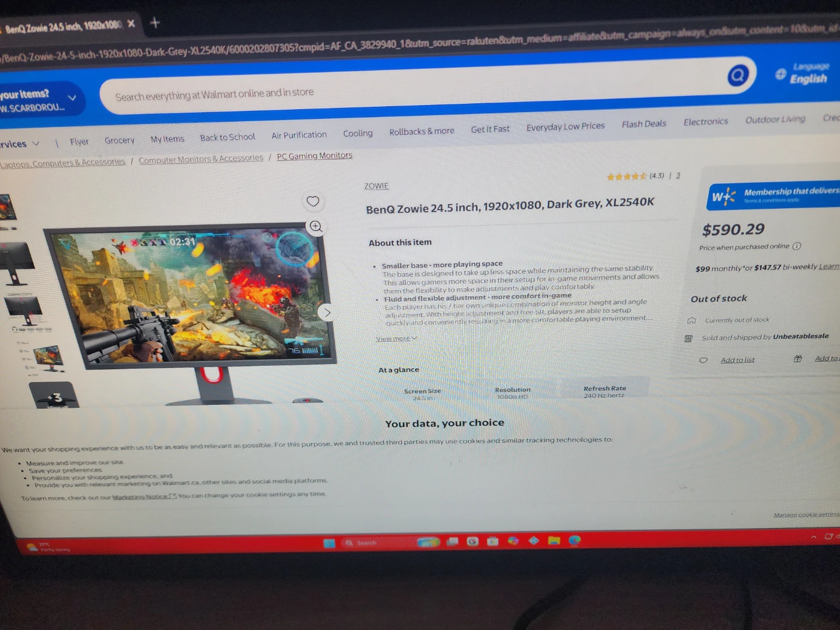Click the Learn link for monthly payments
This screenshot has width=840, height=630.
pos(829,266)
